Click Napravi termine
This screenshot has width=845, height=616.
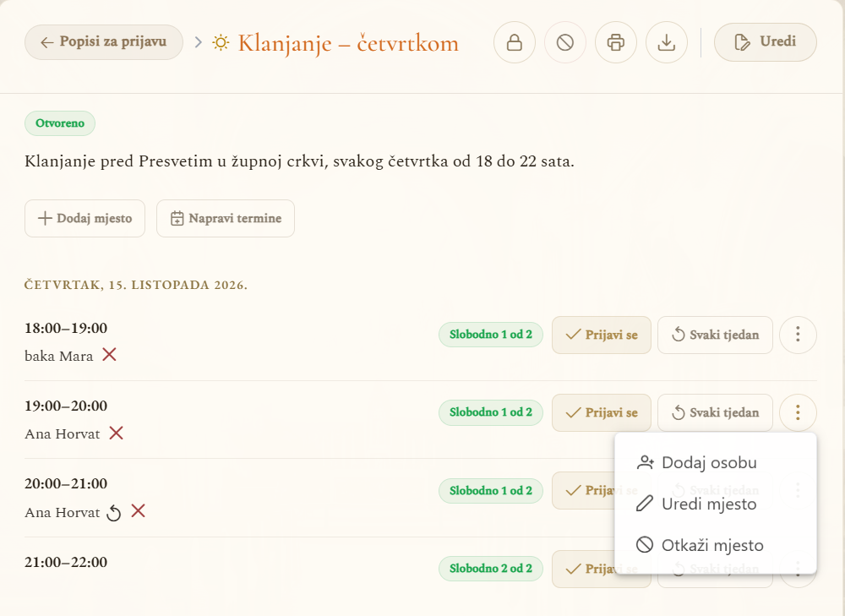tap(226, 218)
